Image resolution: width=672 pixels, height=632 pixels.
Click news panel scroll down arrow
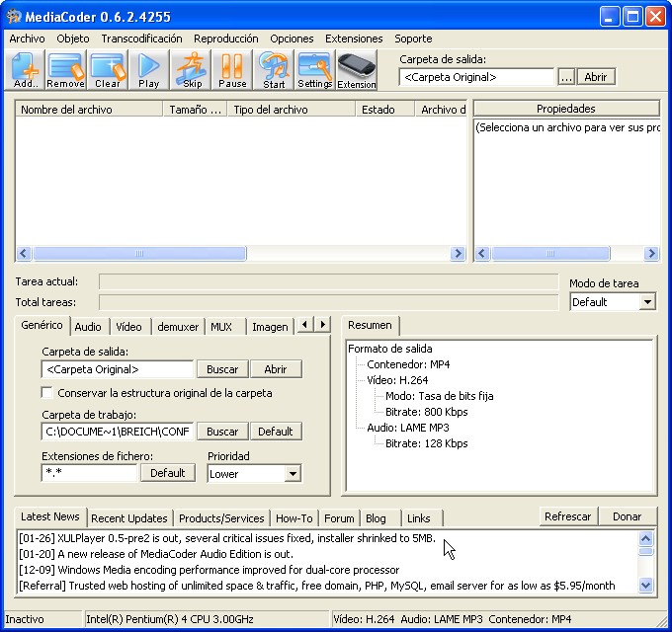point(646,585)
